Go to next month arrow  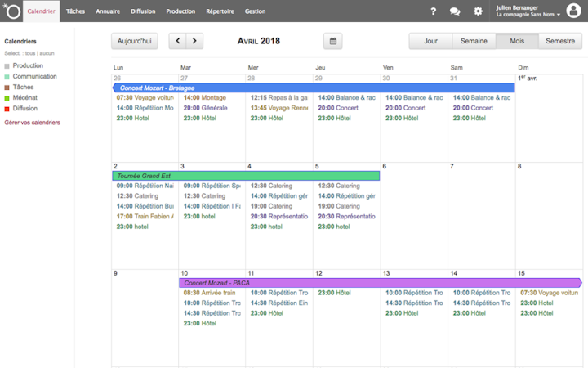click(x=194, y=41)
